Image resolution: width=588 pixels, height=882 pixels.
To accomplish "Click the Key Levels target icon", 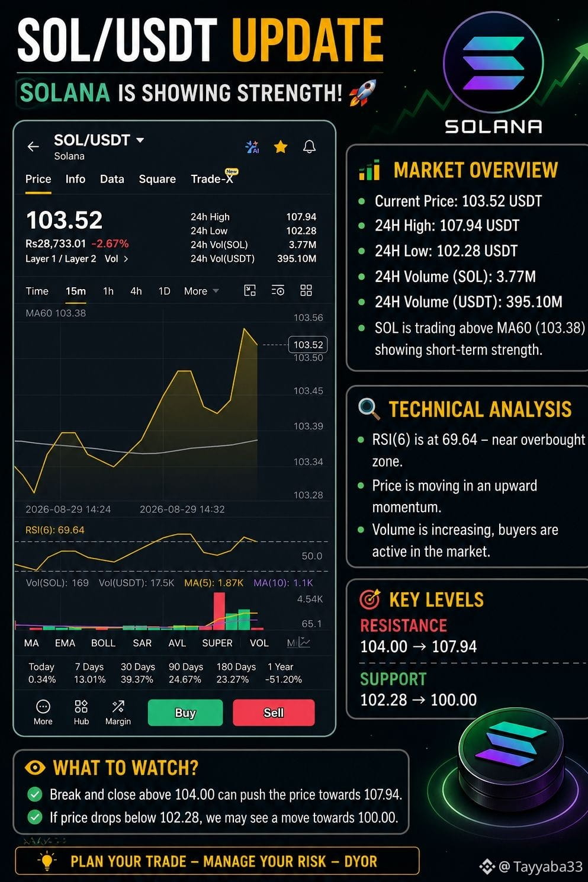I will (x=370, y=599).
